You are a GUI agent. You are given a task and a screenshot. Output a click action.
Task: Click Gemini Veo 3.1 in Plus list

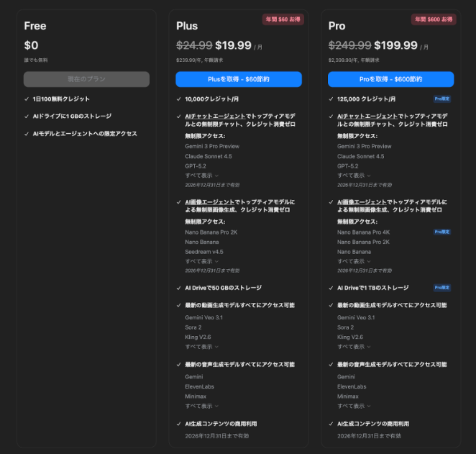pyautogui.click(x=204, y=317)
